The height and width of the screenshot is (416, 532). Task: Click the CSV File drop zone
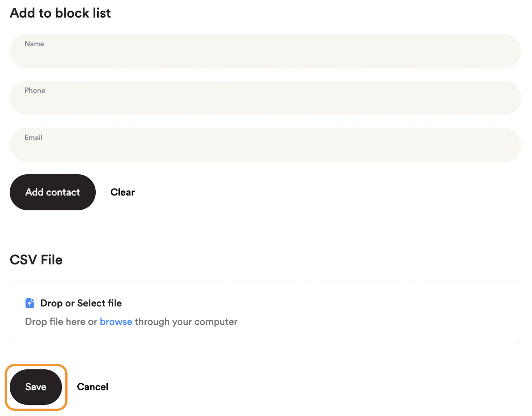click(x=265, y=312)
